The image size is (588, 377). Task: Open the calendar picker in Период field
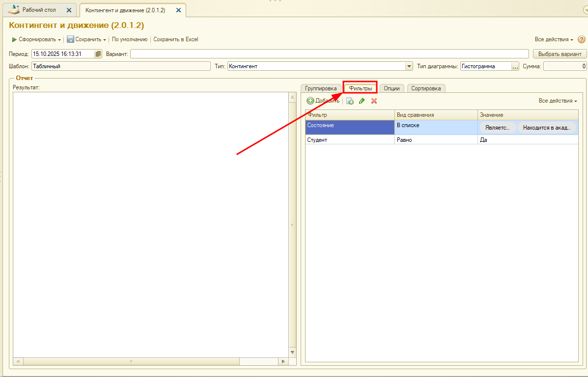point(98,54)
